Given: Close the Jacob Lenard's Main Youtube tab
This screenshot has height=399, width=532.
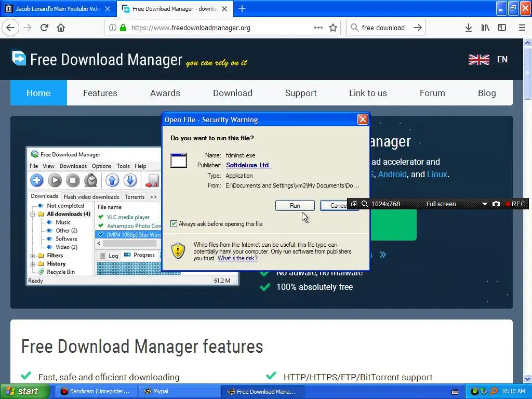Looking at the screenshot, I should pos(108,9).
